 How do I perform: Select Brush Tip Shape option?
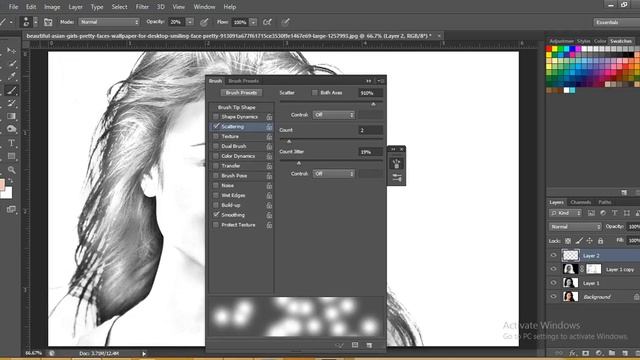coord(236,107)
